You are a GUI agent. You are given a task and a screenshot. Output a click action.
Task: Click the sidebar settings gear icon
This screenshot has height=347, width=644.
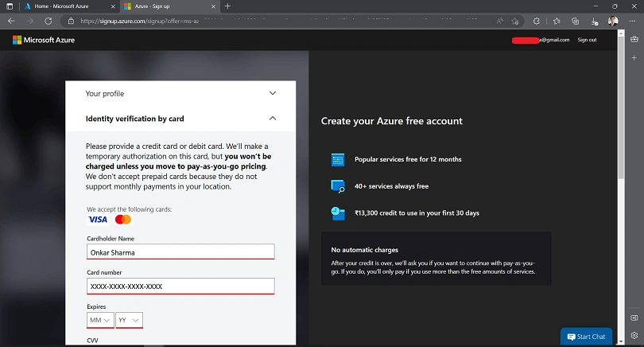point(634,336)
